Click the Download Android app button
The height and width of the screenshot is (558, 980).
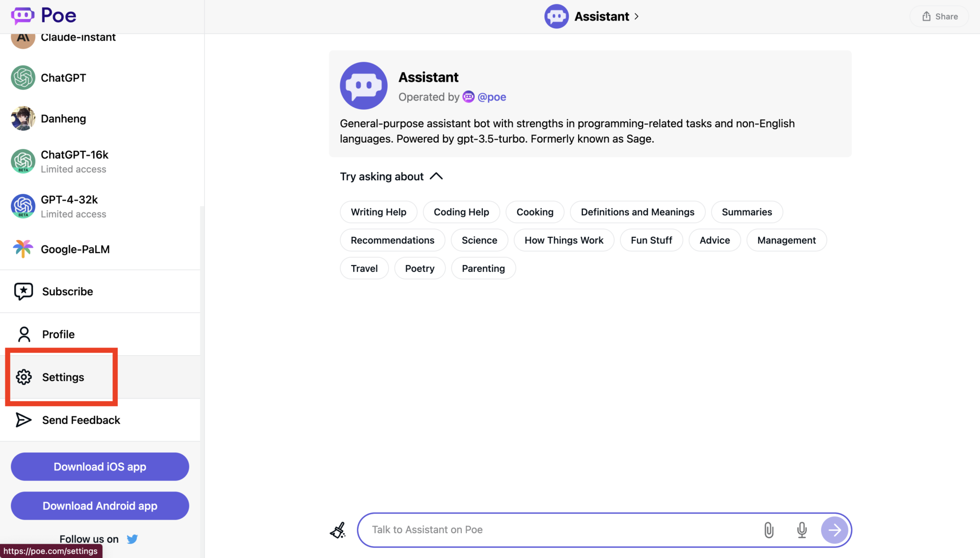[100, 506]
